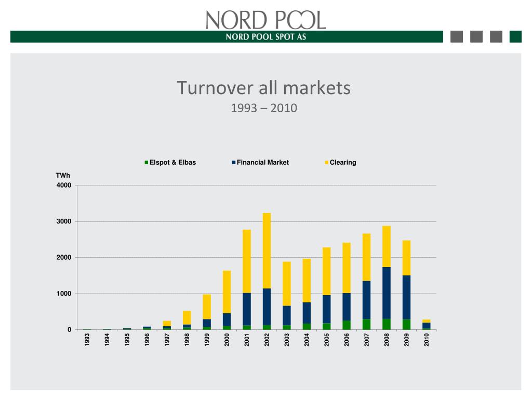Select the Elspot & Elbas legend label
532x399 pixels.
172,163
